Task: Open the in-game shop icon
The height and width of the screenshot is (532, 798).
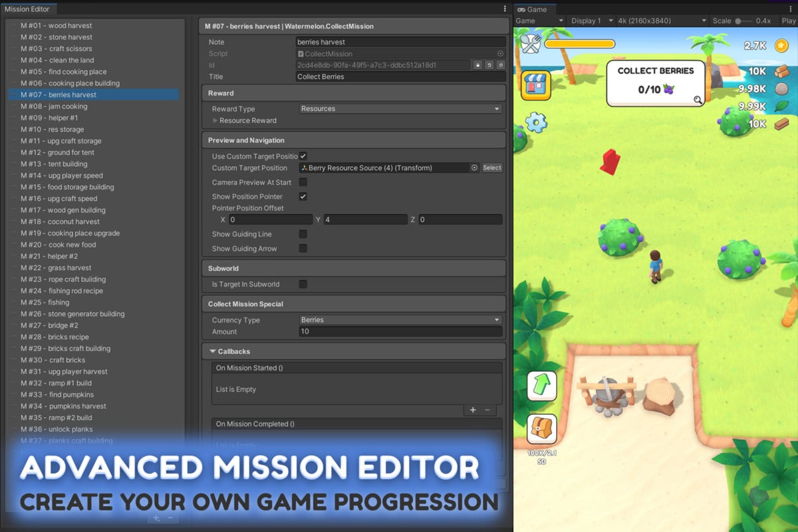Action: (535, 86)
